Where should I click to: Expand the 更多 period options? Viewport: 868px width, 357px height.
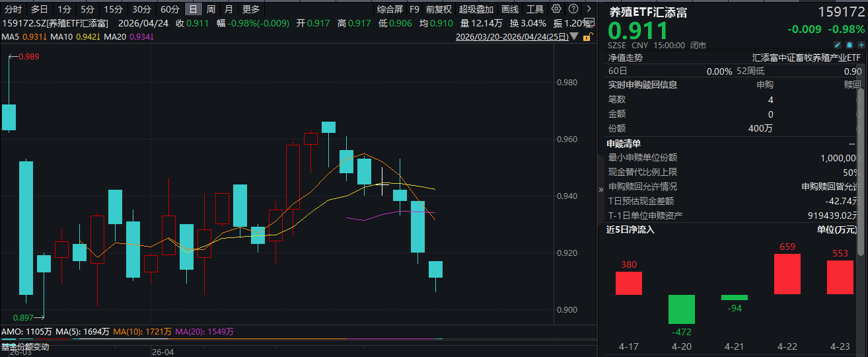tap(251, 9)
